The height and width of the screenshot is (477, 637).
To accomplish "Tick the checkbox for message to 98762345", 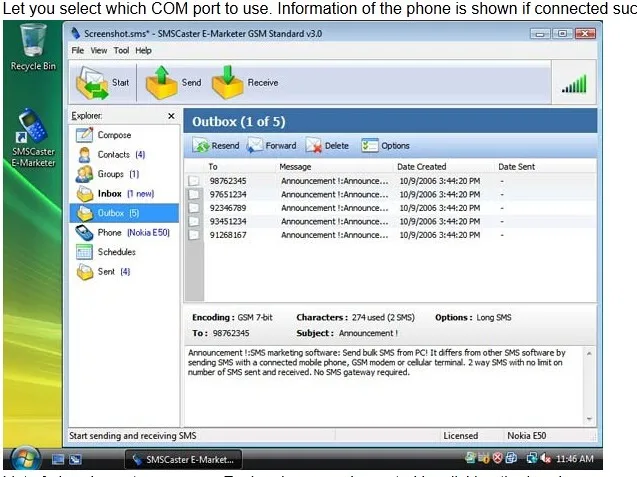I will (194, 181).
